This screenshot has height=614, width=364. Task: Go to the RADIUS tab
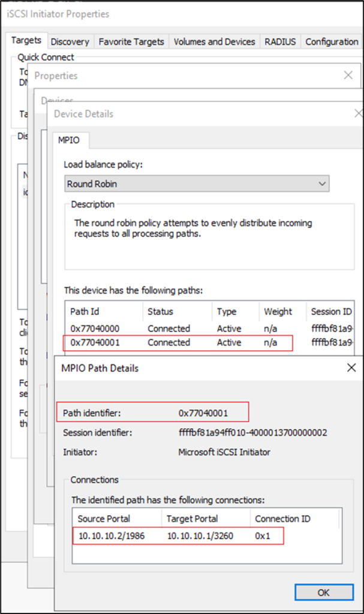[x=280, y=41]
